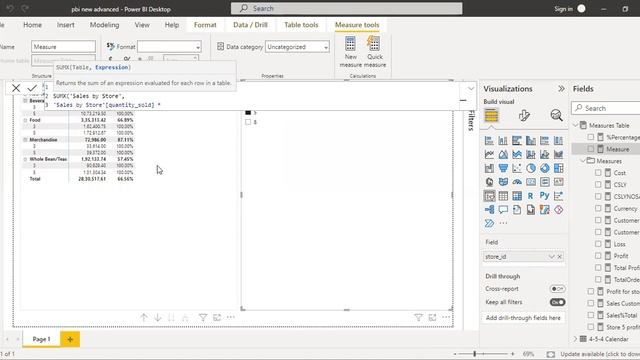Add a new page with plus button
The height and width of the screenshot is (360, 640).
point(70,339)
